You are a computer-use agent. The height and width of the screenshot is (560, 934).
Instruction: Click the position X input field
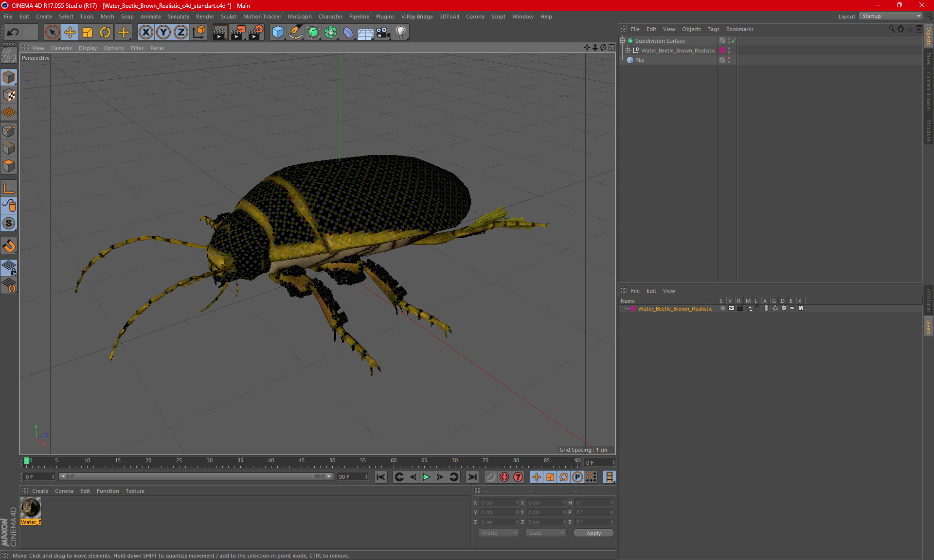pyautogui.click(x=499, y=503)
